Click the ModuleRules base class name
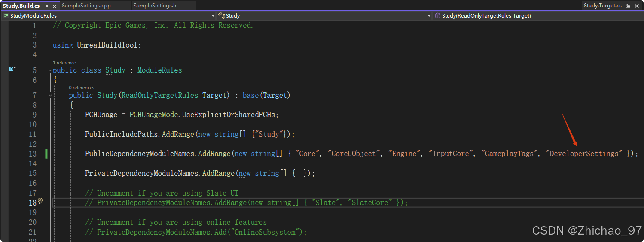 [x=160, y=70]
